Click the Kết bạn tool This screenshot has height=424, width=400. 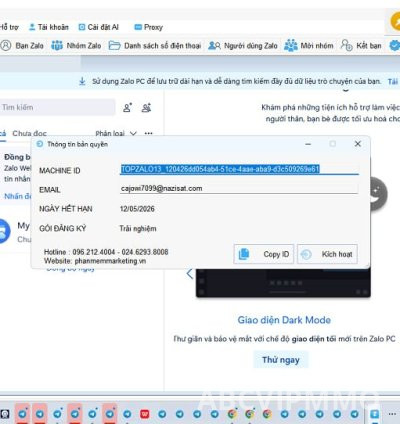click(x=361, y=45)
